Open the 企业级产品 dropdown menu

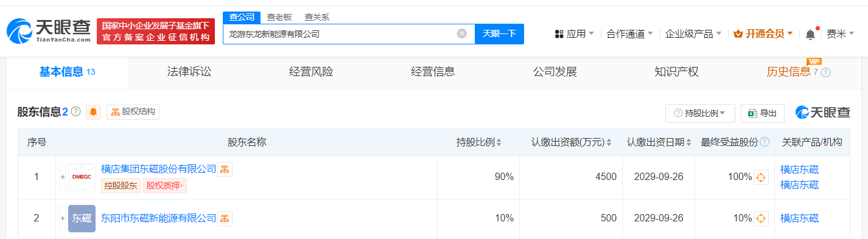[x=693, y=34]
